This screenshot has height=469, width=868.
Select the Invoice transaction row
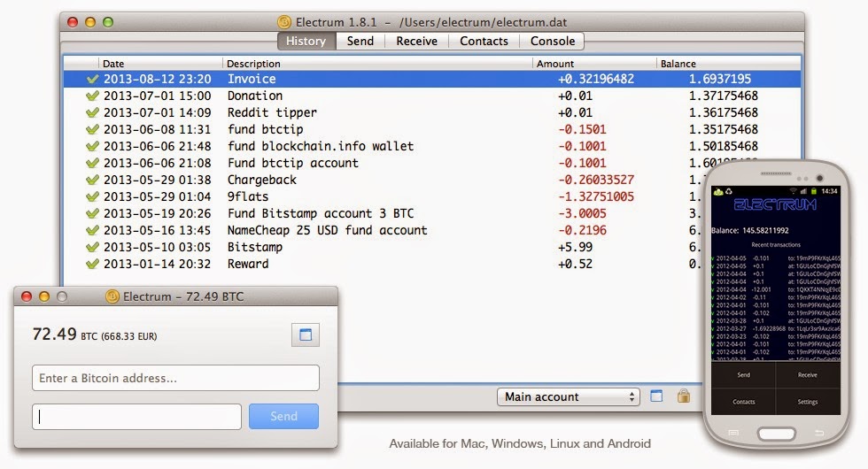[x=432, y=79]
